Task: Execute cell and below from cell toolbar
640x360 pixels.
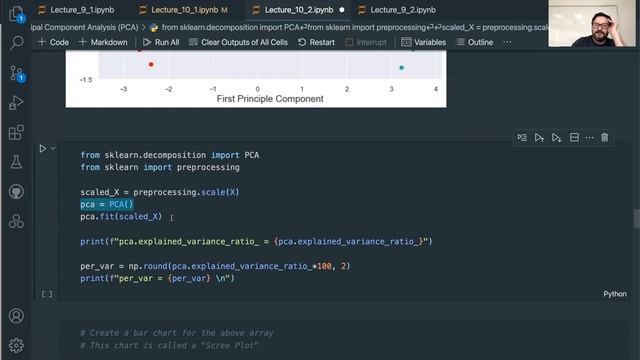Action: coord(556,138)
